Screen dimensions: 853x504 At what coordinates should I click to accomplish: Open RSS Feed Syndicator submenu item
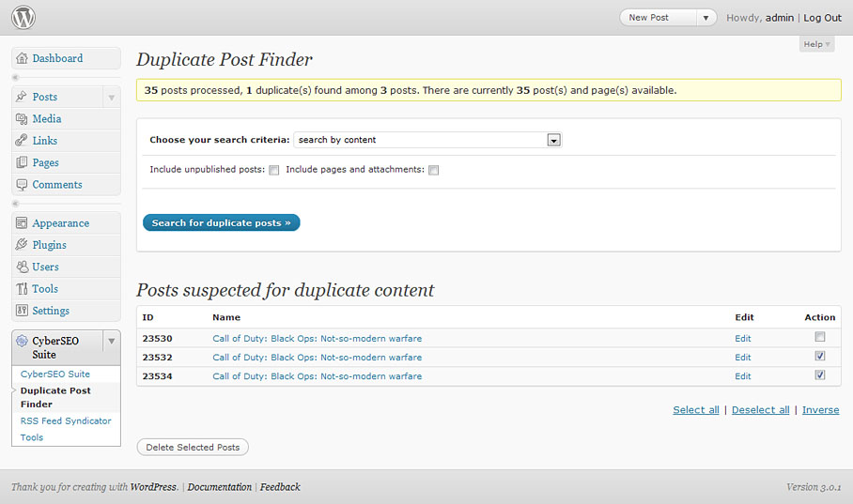coord(66,420)
